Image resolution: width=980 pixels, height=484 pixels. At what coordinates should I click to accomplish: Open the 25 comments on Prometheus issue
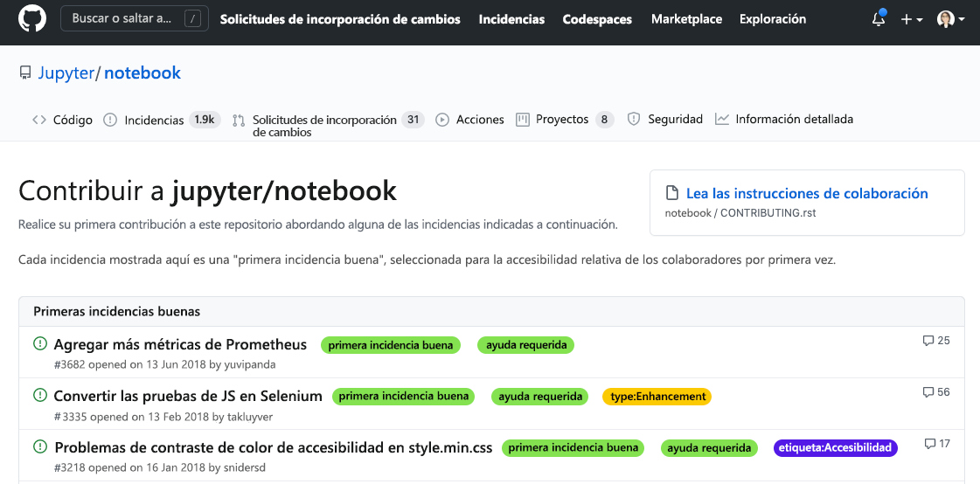[x=936, y=341]
